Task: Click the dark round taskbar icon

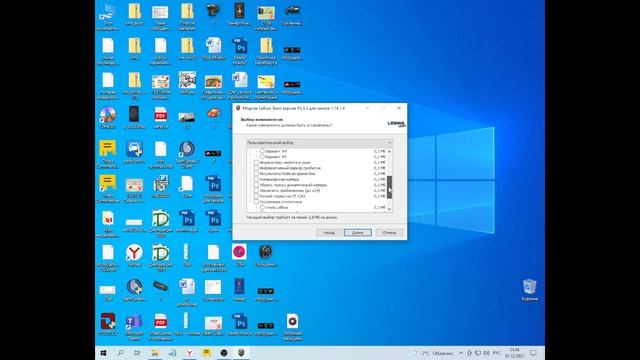Action: click(x=224, y=353)
